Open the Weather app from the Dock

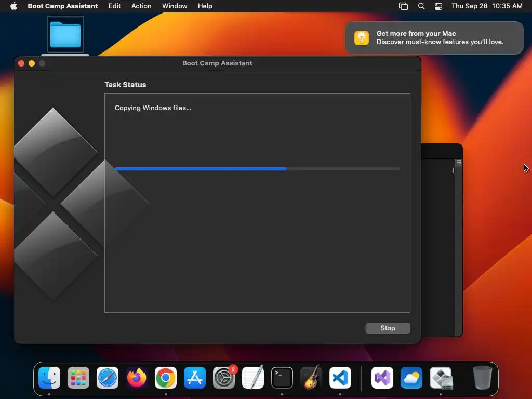[x=411, y=378]
